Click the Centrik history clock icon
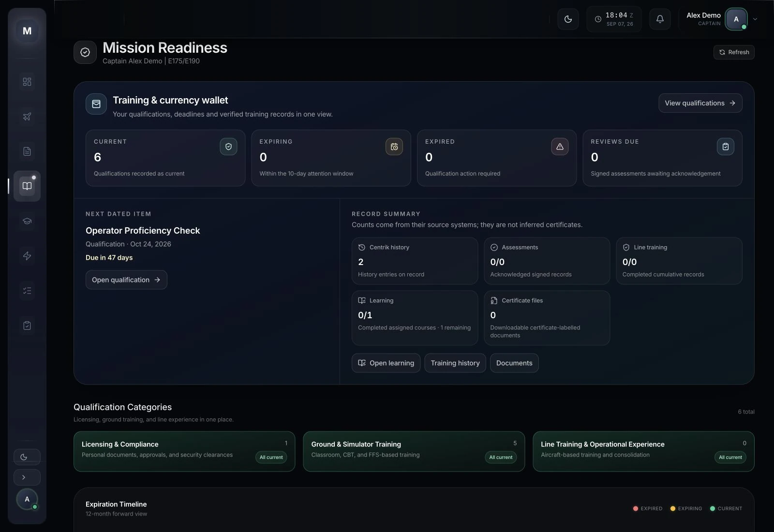The width and height of the screenshot is (774, 532). coord(362,247)
